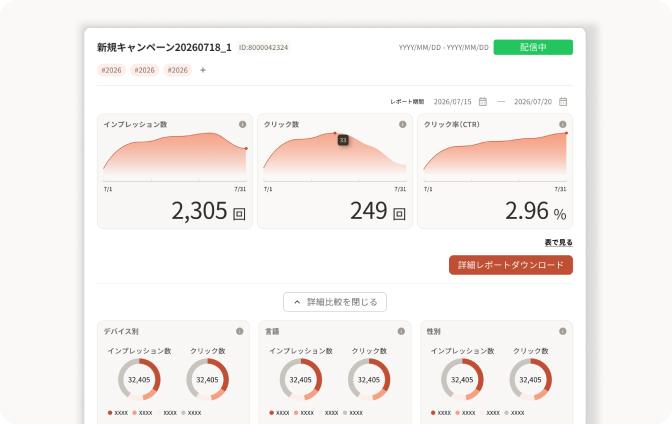This screenshot has width=672, height=424.
Task: Click the tooltip marker on クリック数 chart
Action: 343,140
